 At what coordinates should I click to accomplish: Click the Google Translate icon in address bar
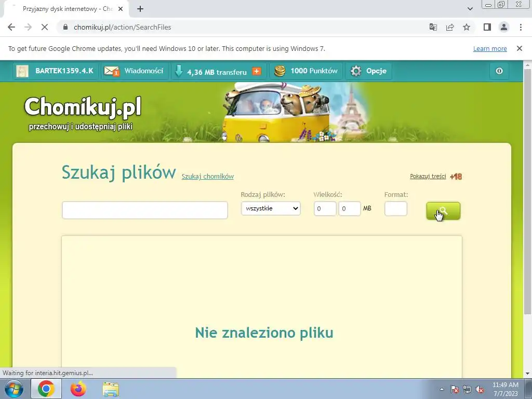click(433, 27)
